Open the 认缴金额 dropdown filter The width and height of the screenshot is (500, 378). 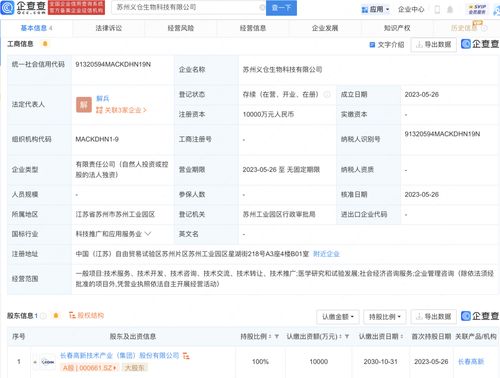coord(338,317)
